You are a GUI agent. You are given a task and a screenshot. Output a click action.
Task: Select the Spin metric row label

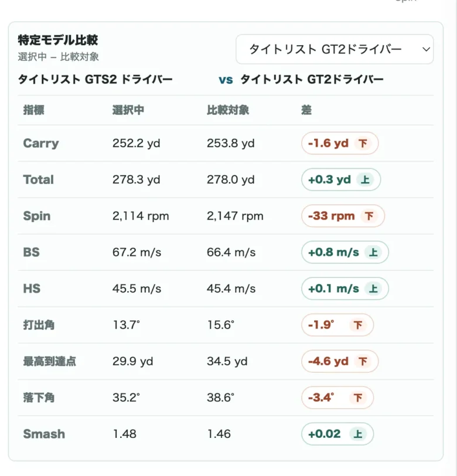click(x=37, y=216)
